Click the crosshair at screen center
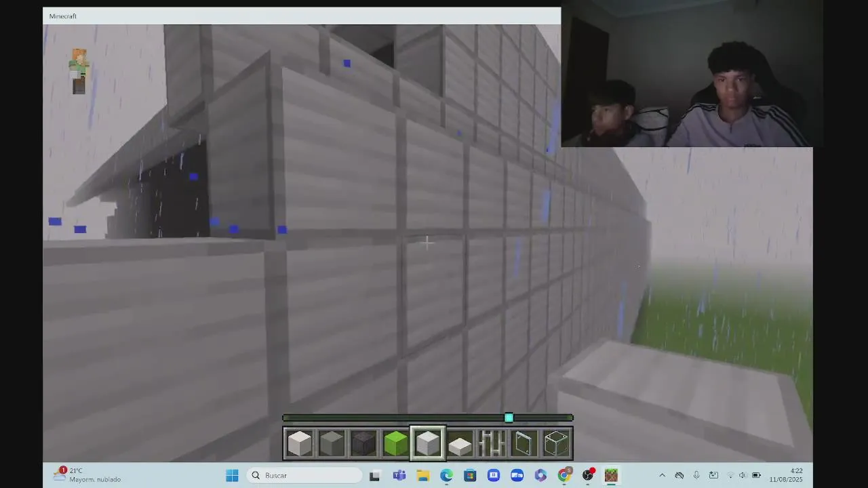The width and height of the screenshot is (868, 488). (x=427, y=242)
